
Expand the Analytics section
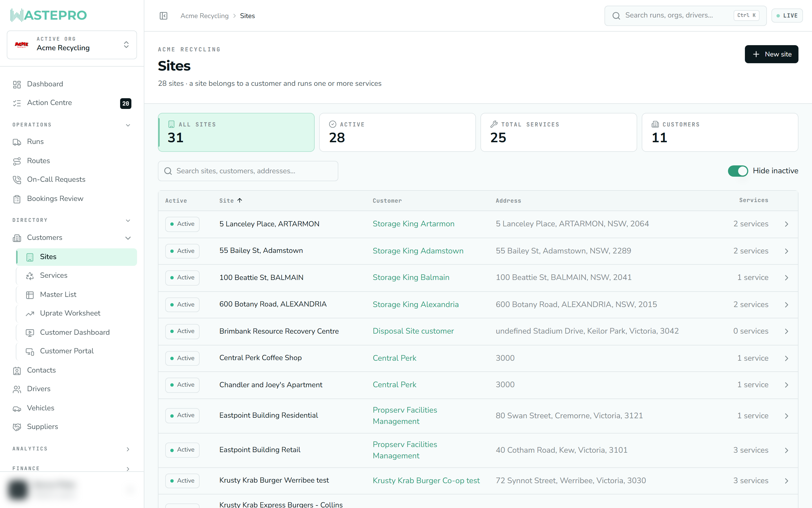(128, 449)
